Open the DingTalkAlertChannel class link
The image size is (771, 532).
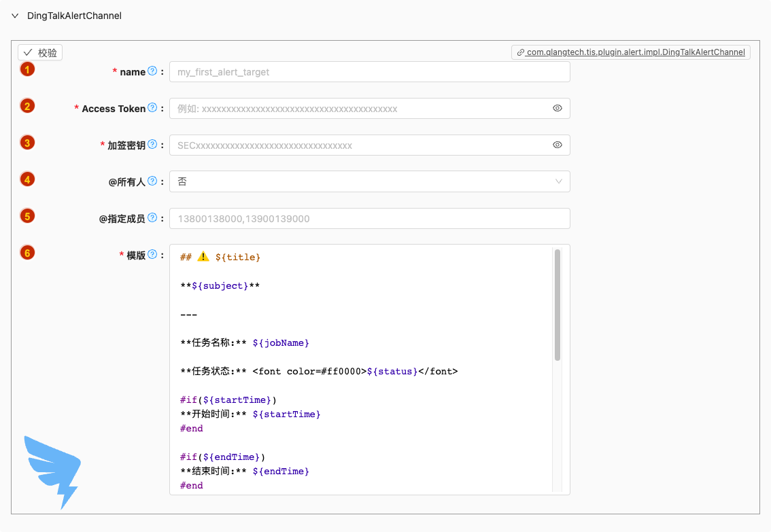click(630, 52)
